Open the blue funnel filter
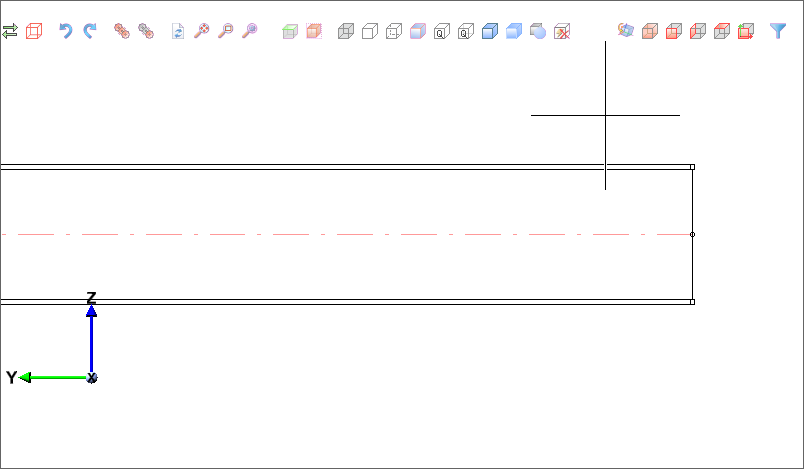 click(778, 31)
